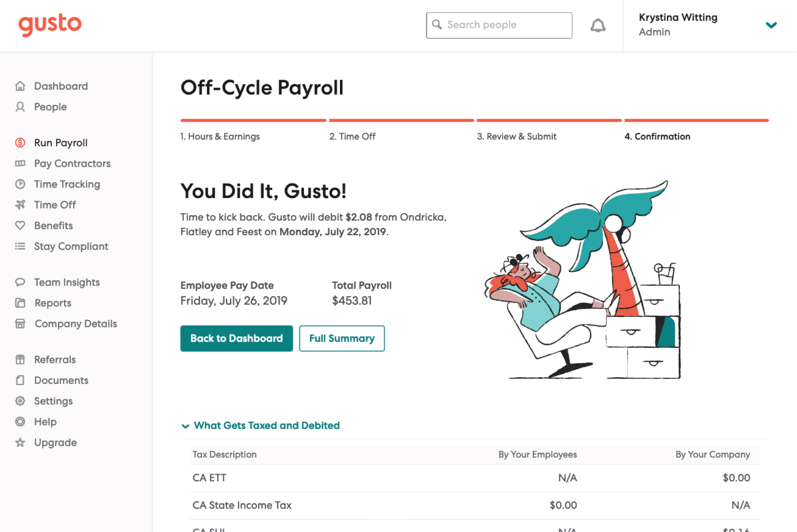The image size is (797, 532).
Task: Open Reports from the sidebar
Action: 53,303
